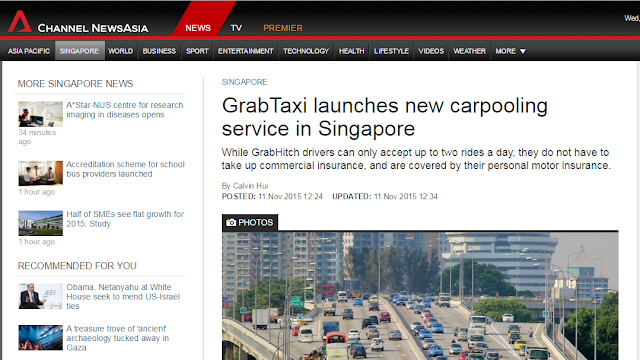
Task: Click the article summary about GrabHitch drivers
Action: click(x=416, y=159)
